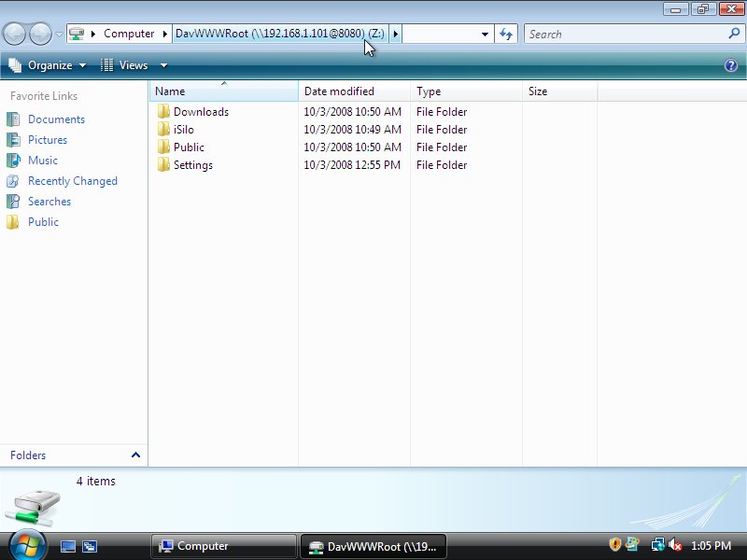Click the Search input box
Viewport: 747px width, 560px height.
click(x=626, y=35)
